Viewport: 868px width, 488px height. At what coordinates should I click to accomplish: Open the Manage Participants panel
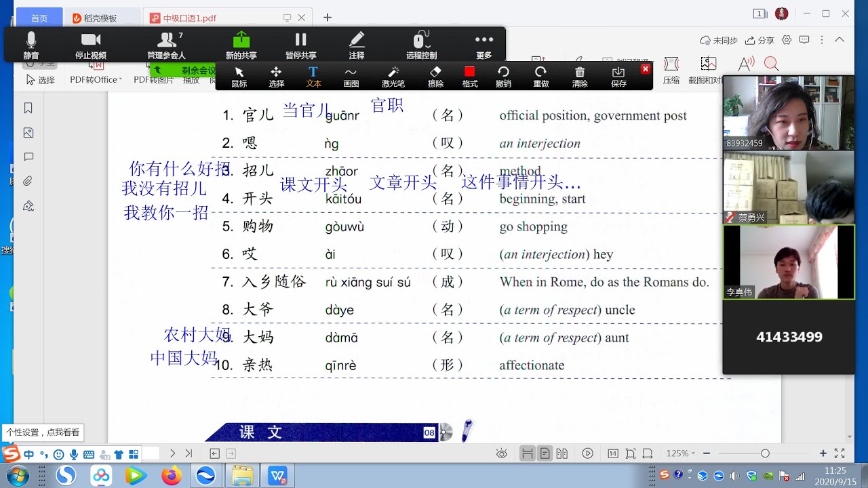click(x=166, y=45)
